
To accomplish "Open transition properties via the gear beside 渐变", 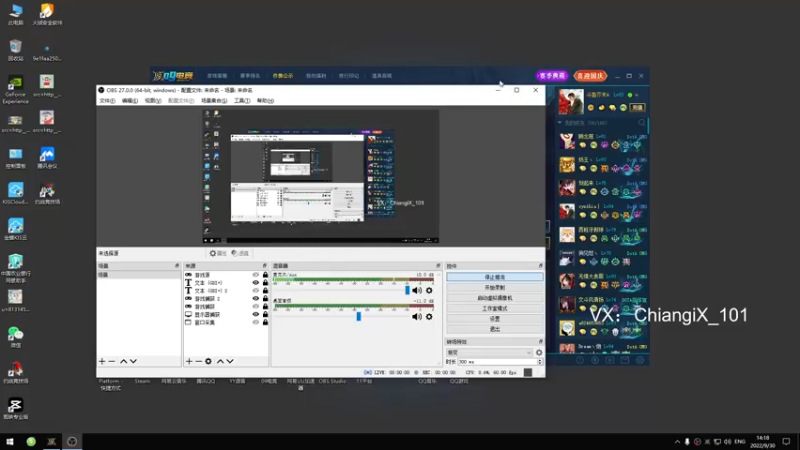I will tap(539, 352).
